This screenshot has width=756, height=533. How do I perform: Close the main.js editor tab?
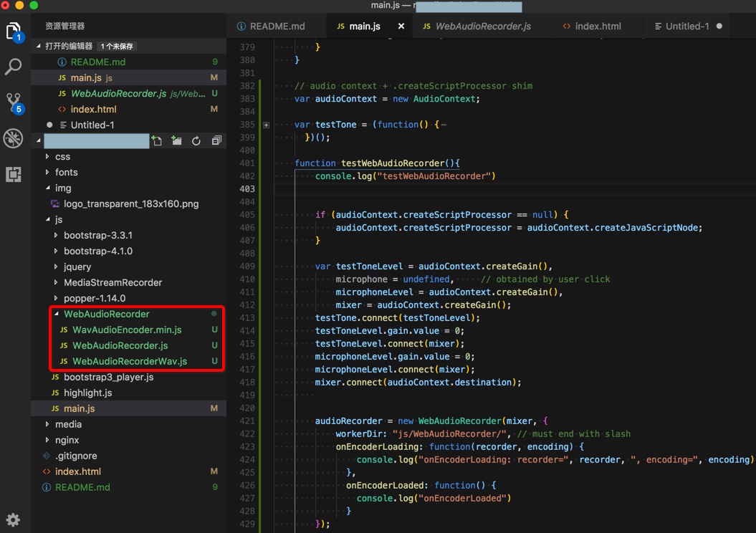click(x=401, y=27)
